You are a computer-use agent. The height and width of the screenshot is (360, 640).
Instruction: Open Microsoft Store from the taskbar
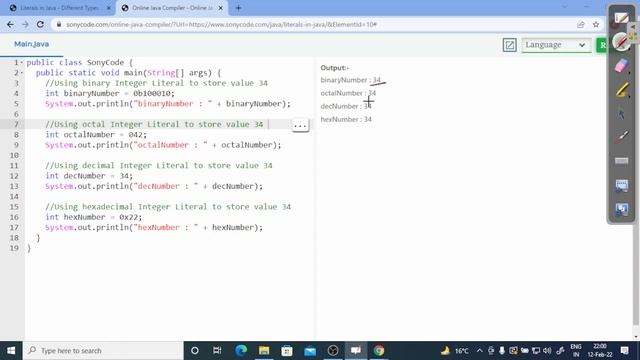click(x=287, y=351)
